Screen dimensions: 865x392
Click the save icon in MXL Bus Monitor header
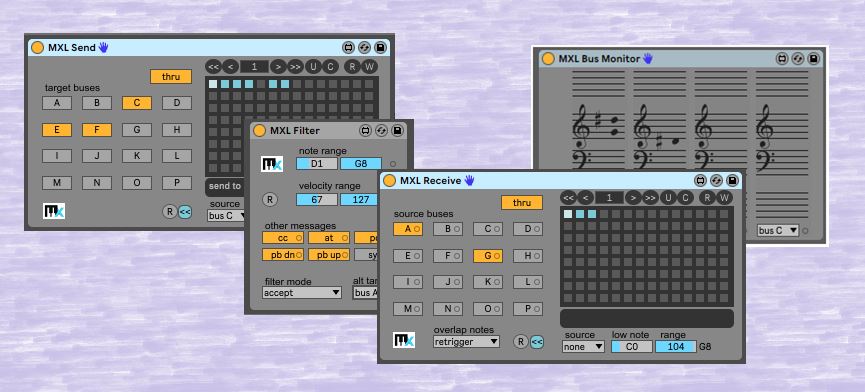814,58
